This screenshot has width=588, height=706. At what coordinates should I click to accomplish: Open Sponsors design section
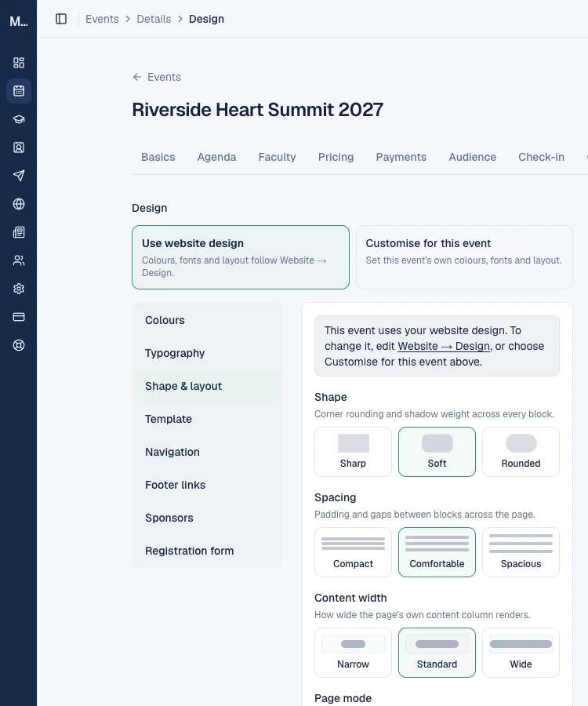207,518
